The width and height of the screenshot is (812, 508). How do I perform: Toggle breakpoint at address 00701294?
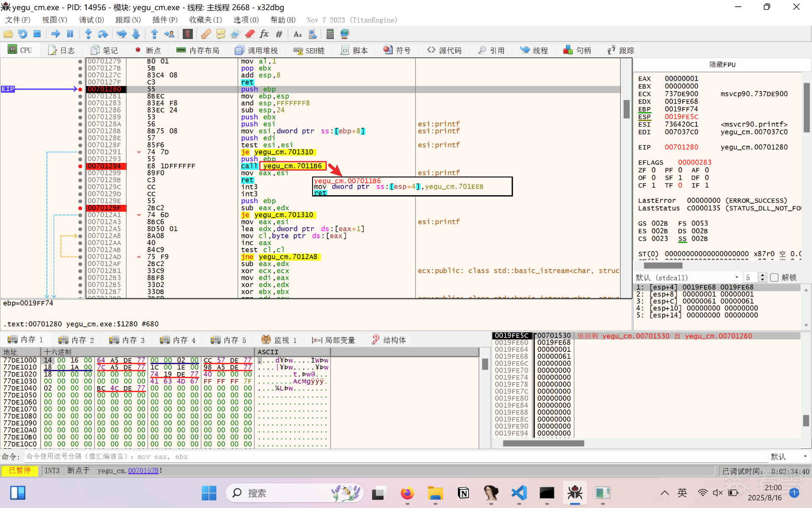pos(80,166)
